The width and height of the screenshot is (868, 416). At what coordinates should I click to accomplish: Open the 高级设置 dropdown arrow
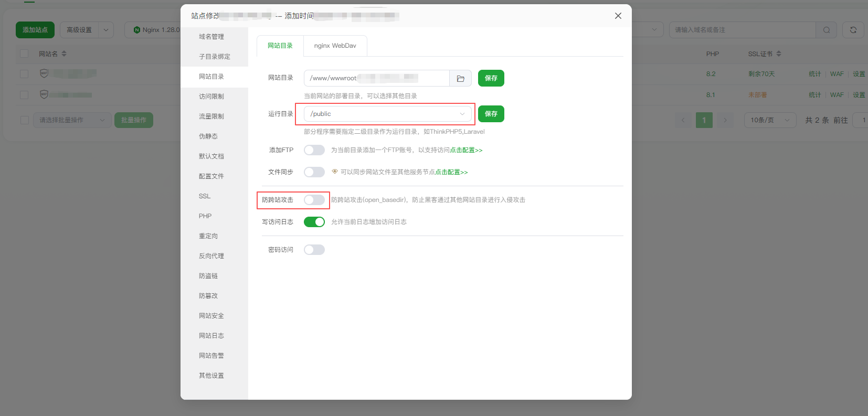pos(106,30)
